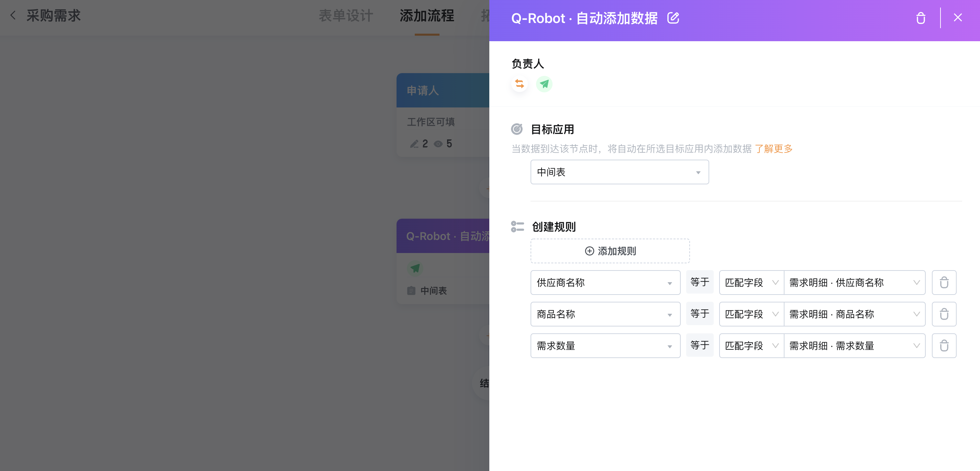
Task: Open 匹配字段 dropdown in the 需求数量 row
Action: click(x=751, y=346)
